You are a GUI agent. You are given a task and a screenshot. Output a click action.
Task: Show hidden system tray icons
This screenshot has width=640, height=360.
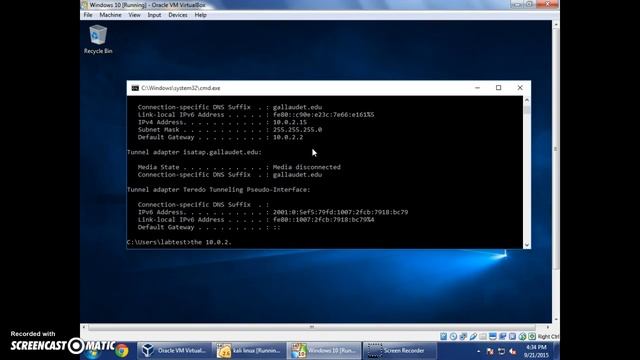click(x=478, y=351)
